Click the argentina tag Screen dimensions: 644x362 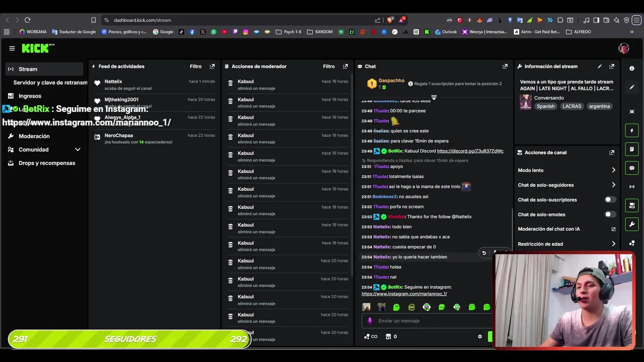[x=599, y=107]
